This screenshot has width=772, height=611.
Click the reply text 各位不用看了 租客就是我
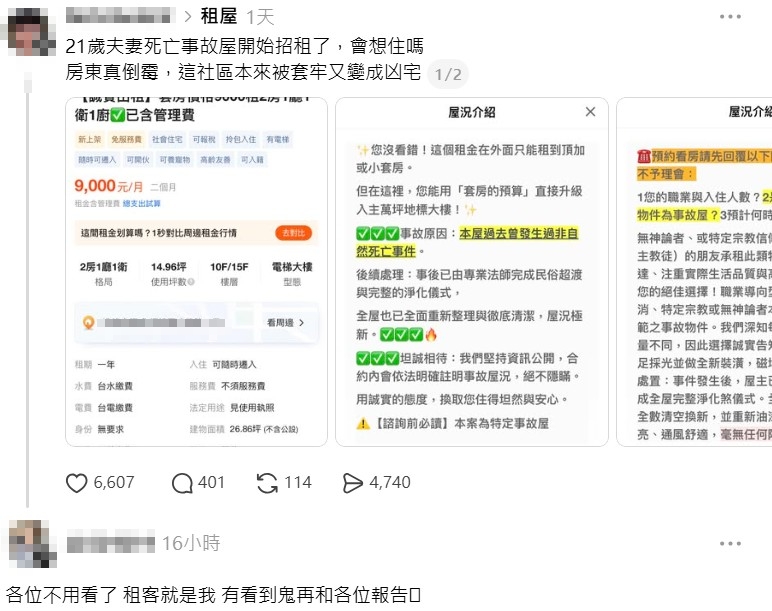tap(111, 595)
